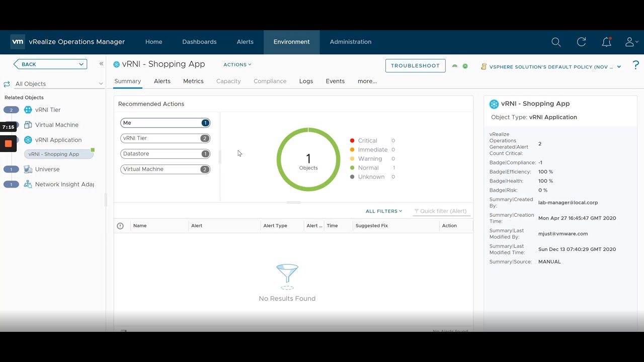Open the search magnifier icon

pos(556,42)
